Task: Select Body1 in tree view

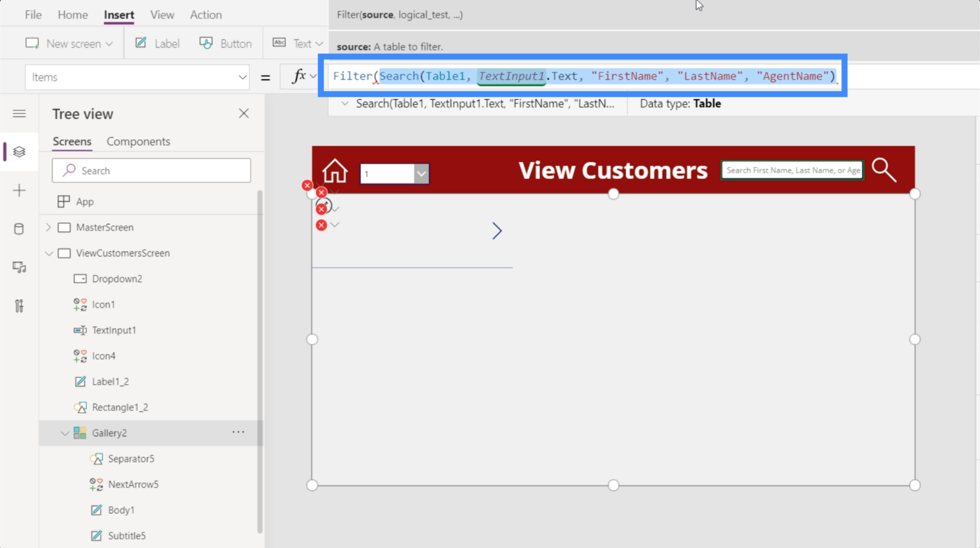Action: pyautogui.click(x=121, y=510)
